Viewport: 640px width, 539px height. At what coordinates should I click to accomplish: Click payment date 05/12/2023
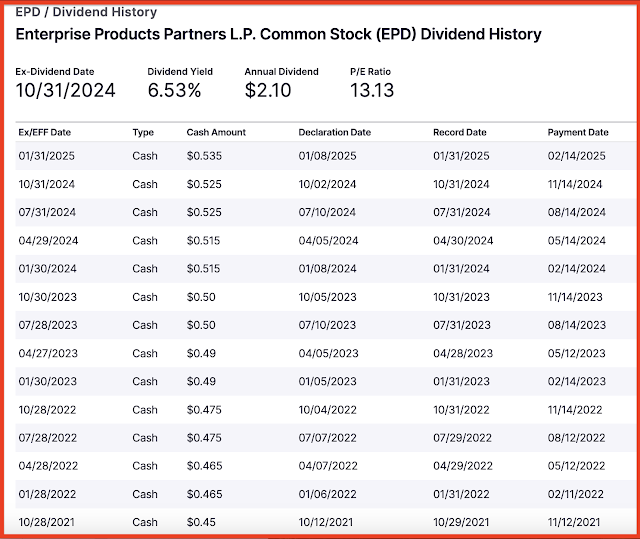pos(576,353)
